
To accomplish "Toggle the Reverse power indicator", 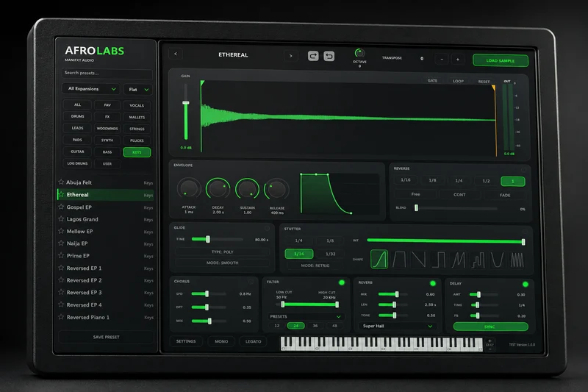I will point(523,170).
